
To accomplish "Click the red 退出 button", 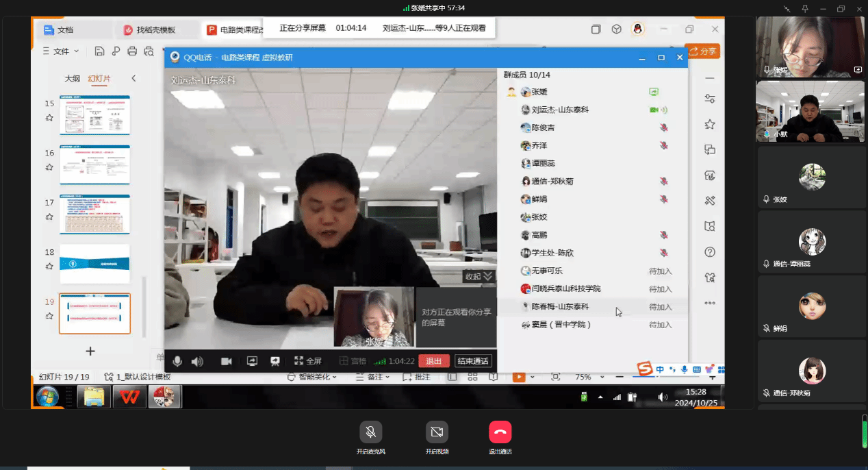I will tap(434, 361).
